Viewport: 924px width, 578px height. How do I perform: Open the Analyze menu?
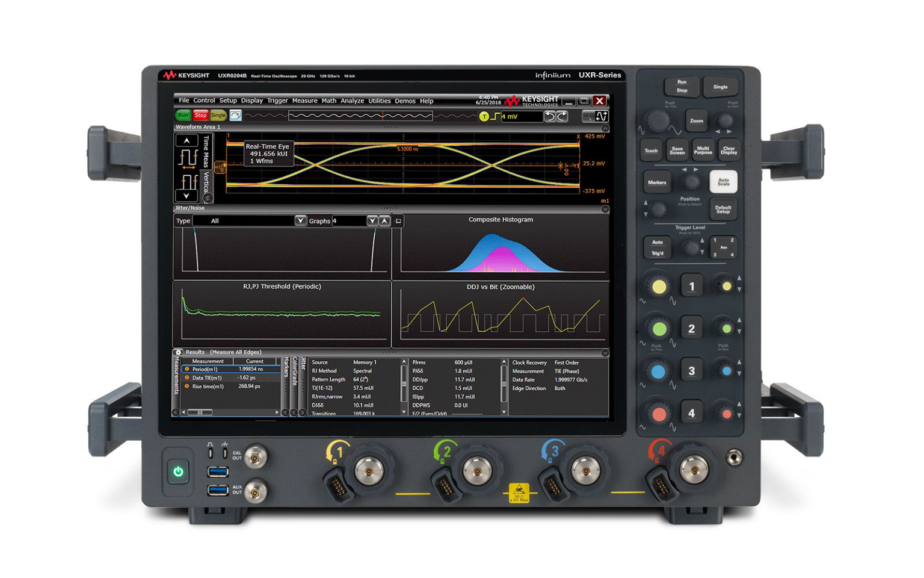352,101
